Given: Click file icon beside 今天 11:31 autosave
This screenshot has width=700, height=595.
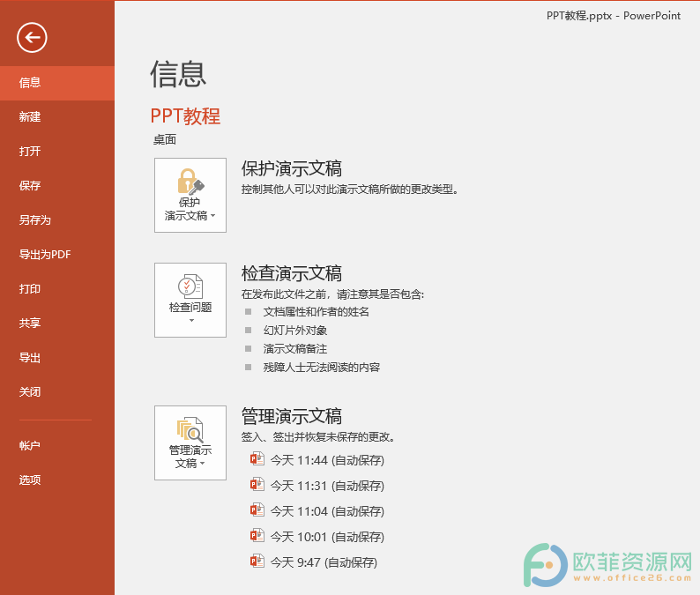Looking at the screenshot, I should click(257, 484).
